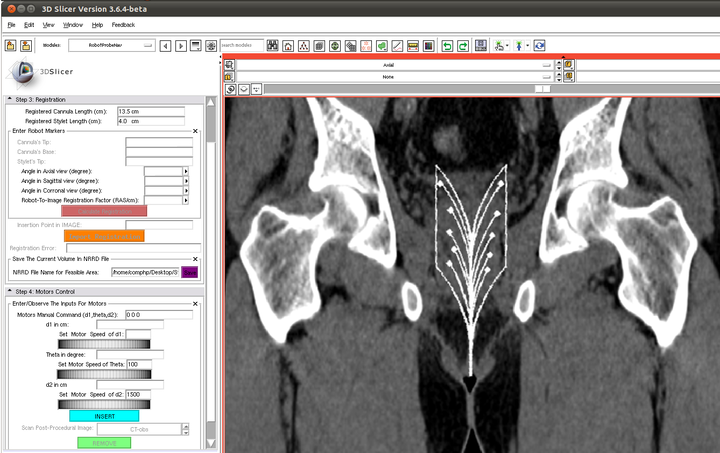
Task: Click the cyan INSERT button
Action: [x=104, y=416]
